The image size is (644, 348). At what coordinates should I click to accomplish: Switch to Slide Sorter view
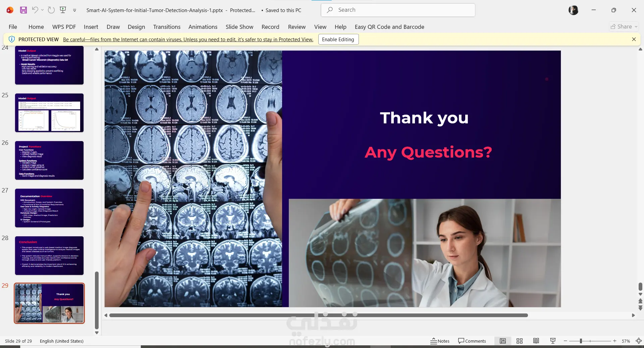pos(520,341)
